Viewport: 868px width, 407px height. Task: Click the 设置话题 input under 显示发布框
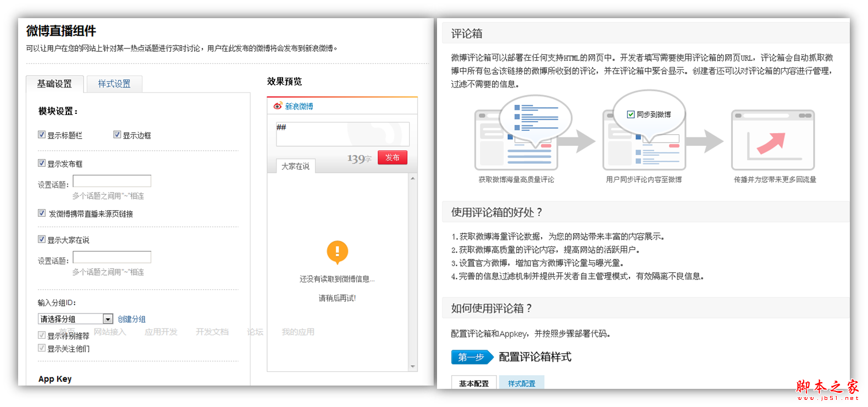pos(112,181)
